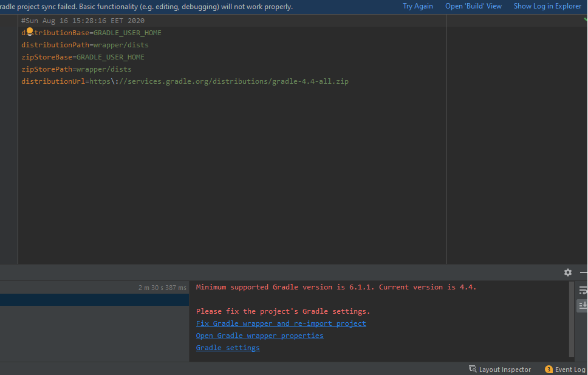Toggle scroll to end in build output

coord(583,306)
